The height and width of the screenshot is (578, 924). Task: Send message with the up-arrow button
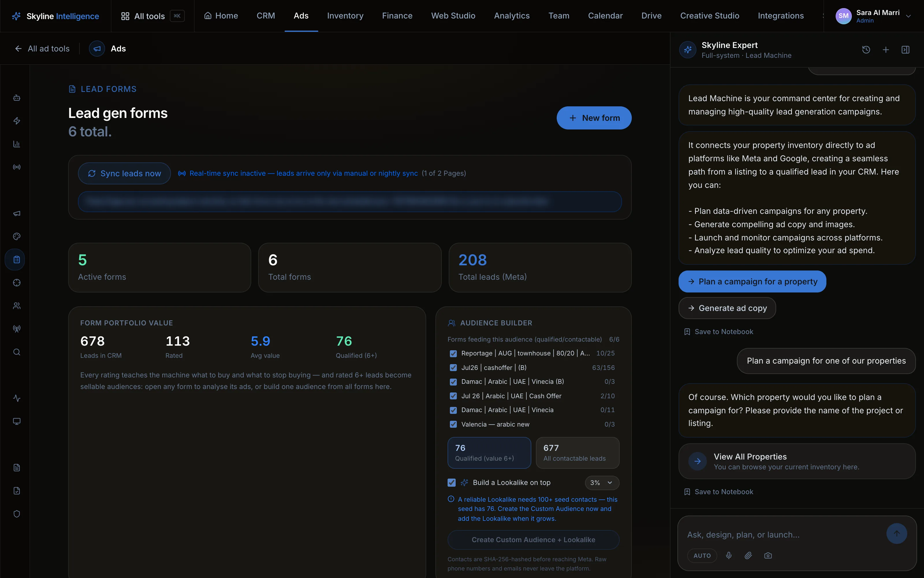pos(897,533)
